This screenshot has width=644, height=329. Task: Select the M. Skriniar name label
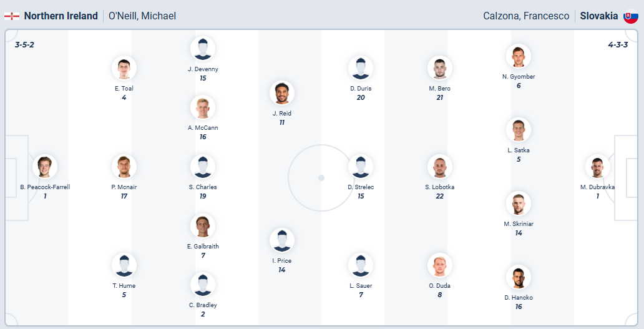tap(519, 223)
